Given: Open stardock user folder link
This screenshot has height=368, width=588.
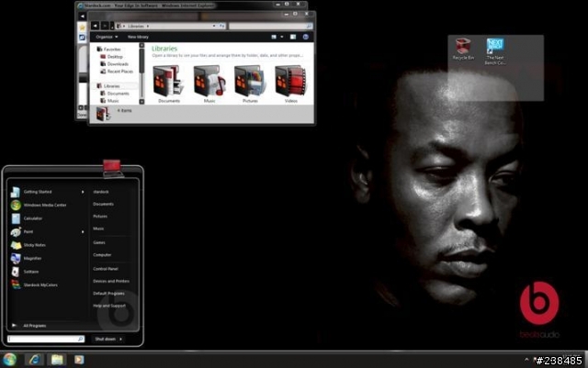Looking at the screenshot, I should 101,192.
